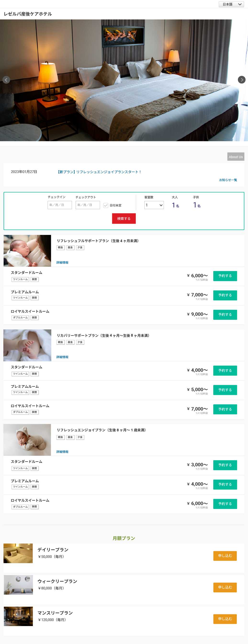Click the 検索する search button
The image size is (248, 644).
pos(124,218)
